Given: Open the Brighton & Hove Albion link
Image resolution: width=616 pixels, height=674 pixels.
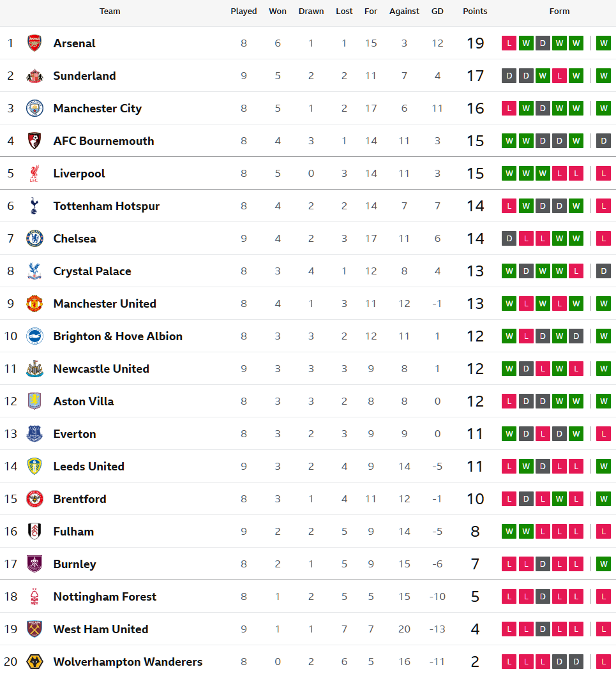Looking at the screenshot, I should click(117, 336).
